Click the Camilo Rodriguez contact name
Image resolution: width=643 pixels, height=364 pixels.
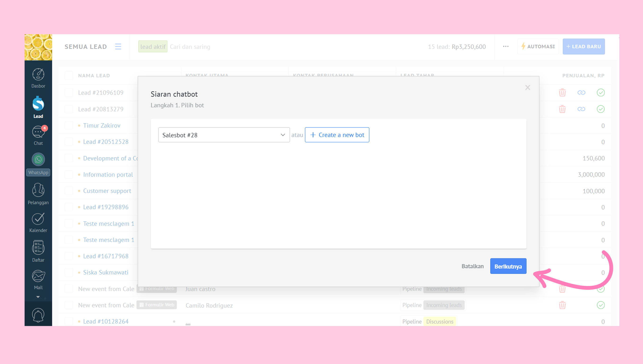point(209,305)
